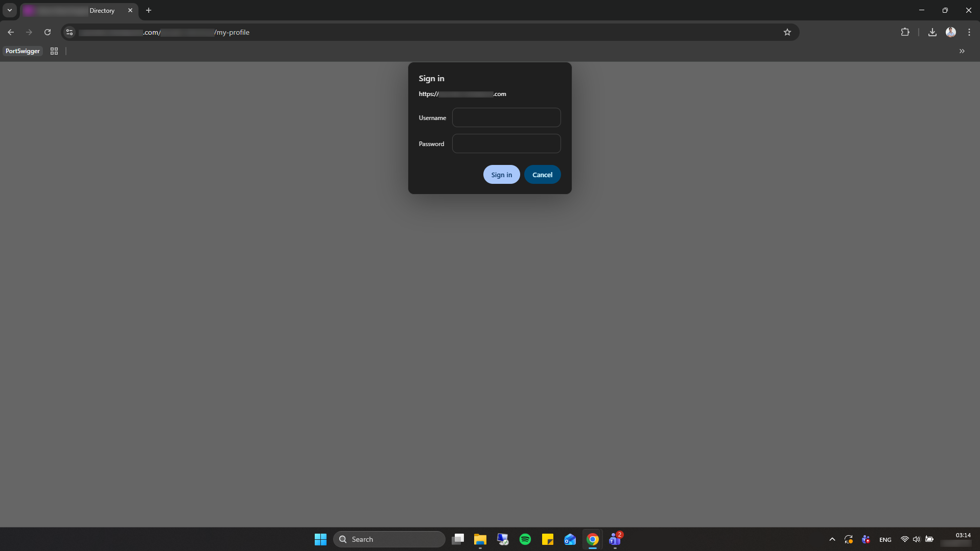Reload the page
980x551 pixels.
pos(48,32)
